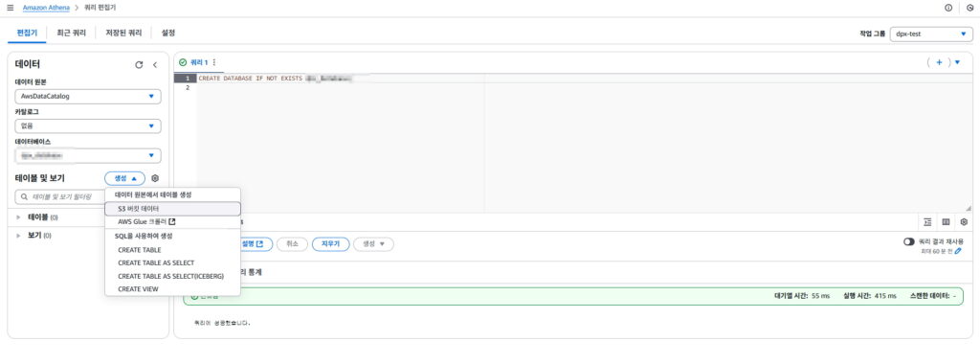Switch to the Settings tab
Screen dimensions: 980x364
click(168, 33)
